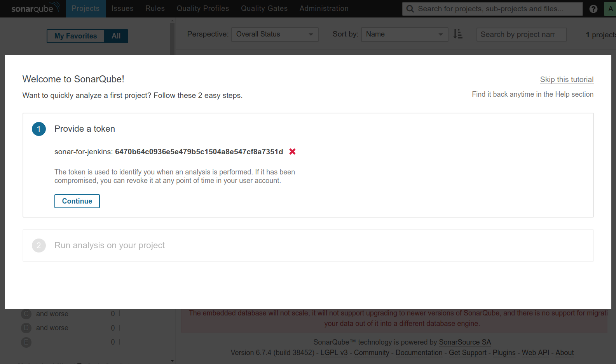The width and height of the screenshot is (616, 364).
Task: Focus the search by project name field
Action: click(x=522, y=35)
